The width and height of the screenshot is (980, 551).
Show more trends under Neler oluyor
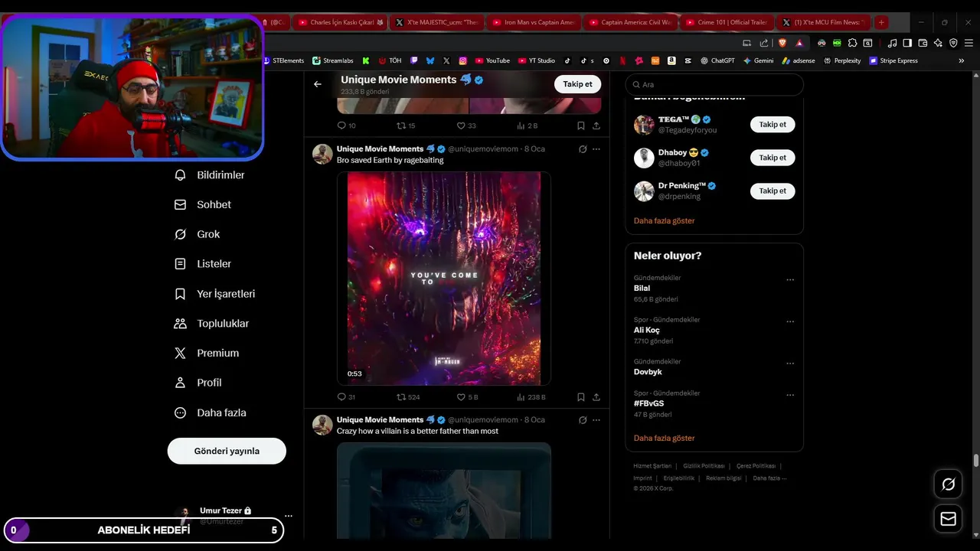[x=664, y=439]
